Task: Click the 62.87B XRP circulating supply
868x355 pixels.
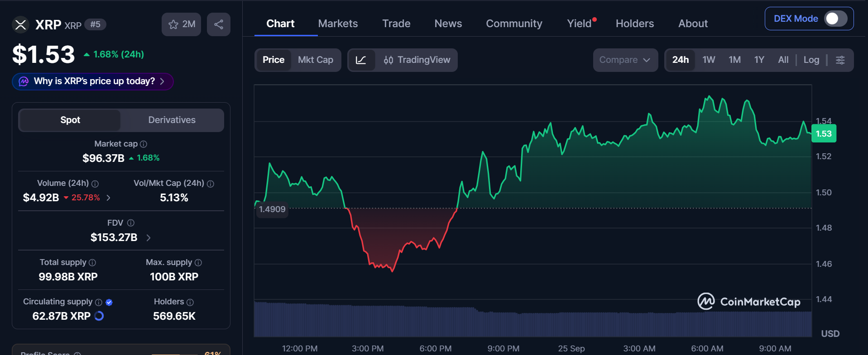Action: [x=61, y=316]
